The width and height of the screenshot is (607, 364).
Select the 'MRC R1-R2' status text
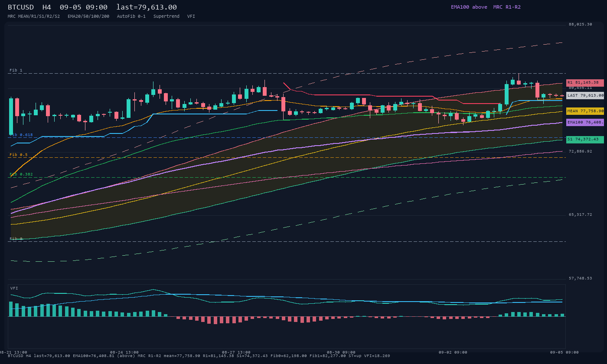pos(507,7)
